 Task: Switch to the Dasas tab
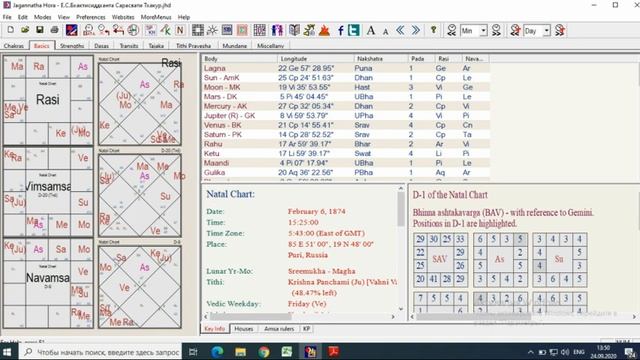[101, 46]
